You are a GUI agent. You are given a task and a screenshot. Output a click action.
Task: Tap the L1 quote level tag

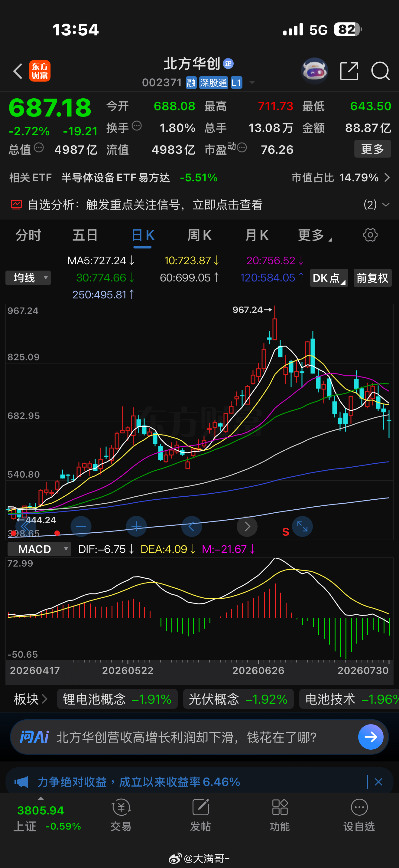click(236, 83)
